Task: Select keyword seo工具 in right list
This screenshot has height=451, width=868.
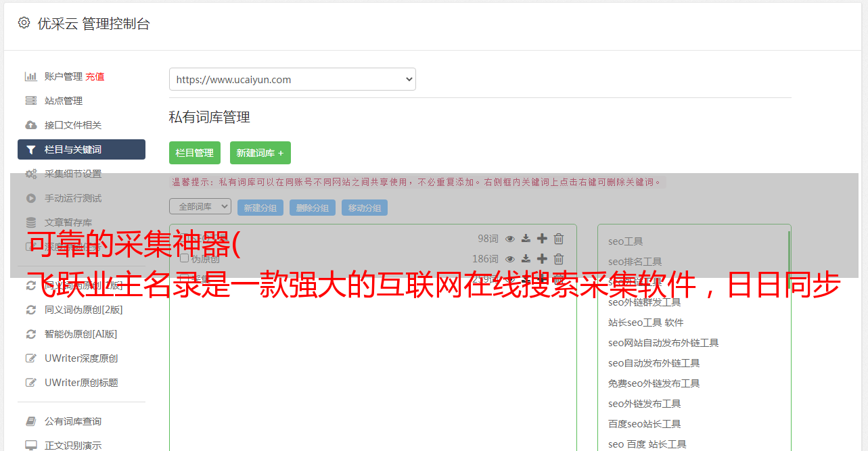Action: [x=626, y=241]
